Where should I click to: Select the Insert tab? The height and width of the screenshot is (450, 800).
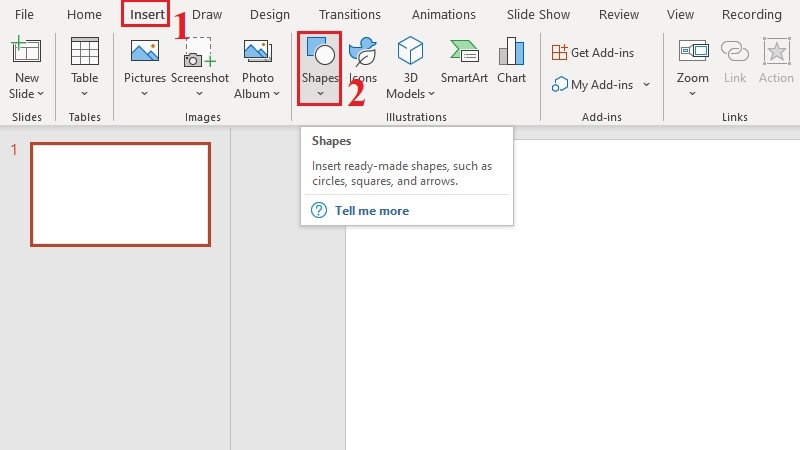pos(147,14)
